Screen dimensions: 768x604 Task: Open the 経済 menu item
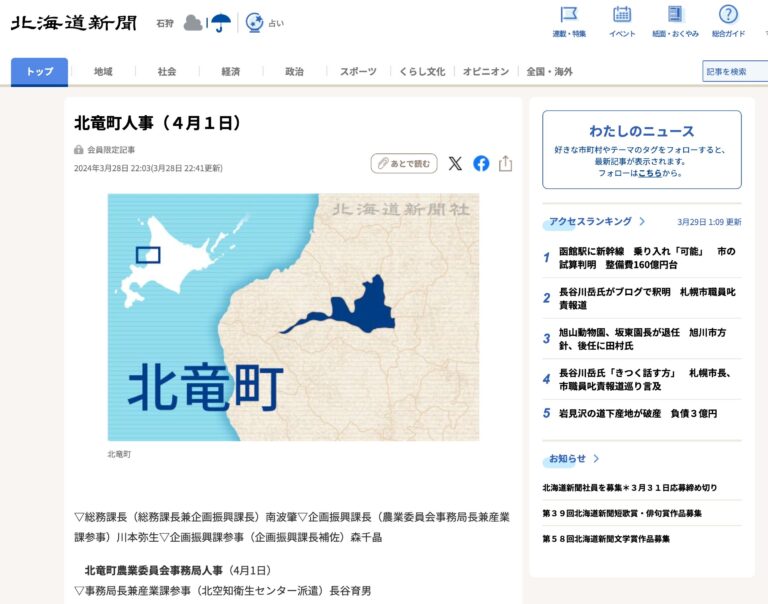coord(230,72)
